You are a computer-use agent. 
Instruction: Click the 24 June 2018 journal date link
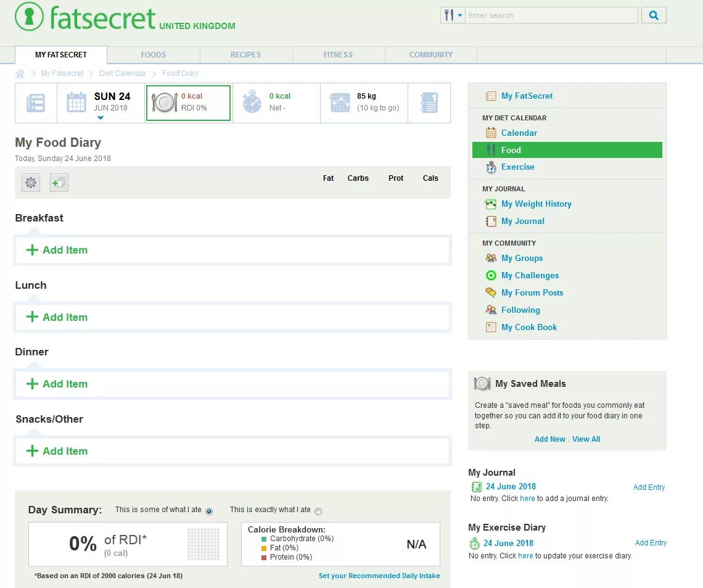(x=511, y=487)
